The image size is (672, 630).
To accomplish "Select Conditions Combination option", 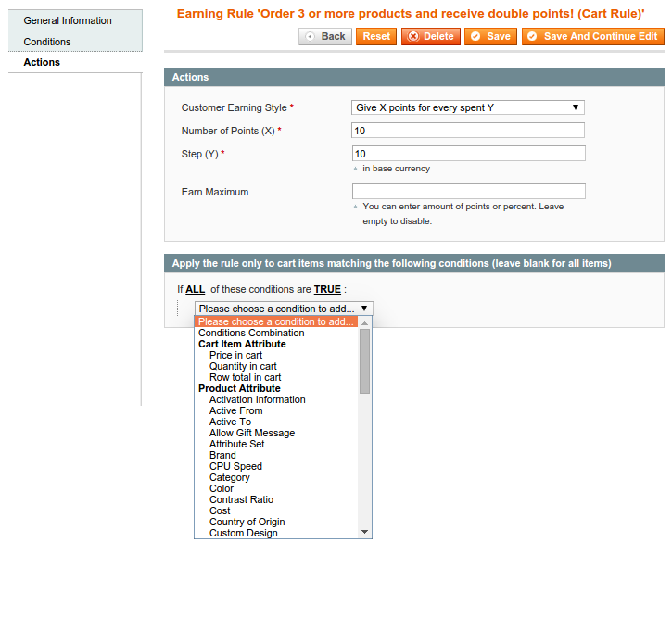I will (251, 333).
